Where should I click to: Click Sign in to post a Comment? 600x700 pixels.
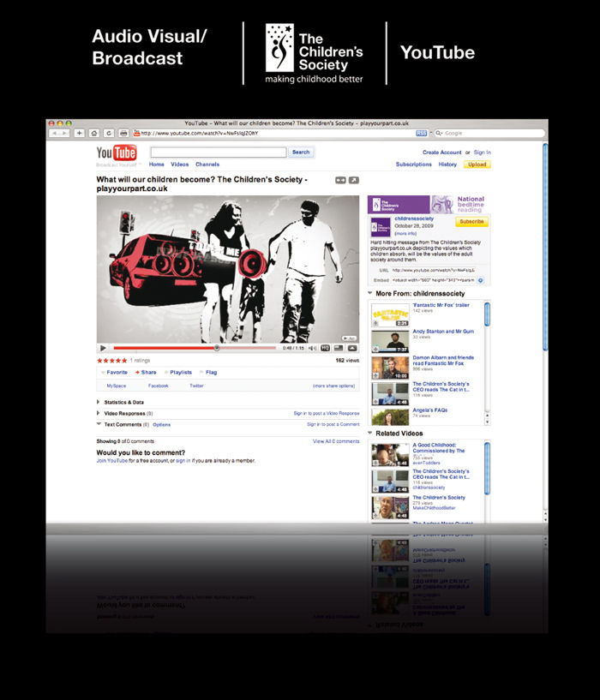333,425
